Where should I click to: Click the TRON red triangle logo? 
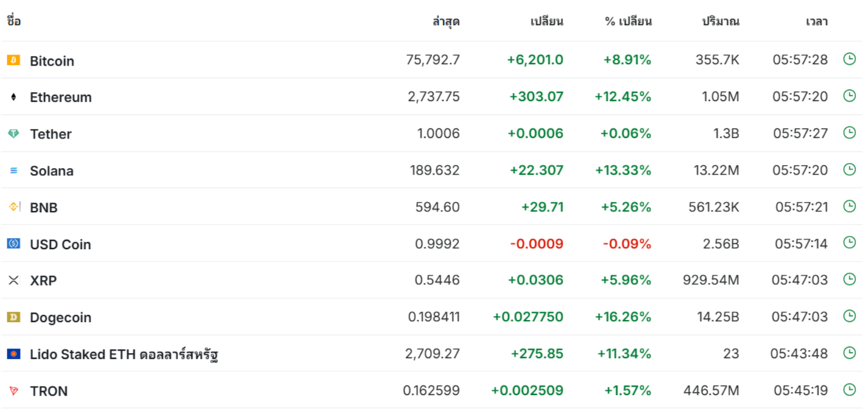(x=13, y=390)
